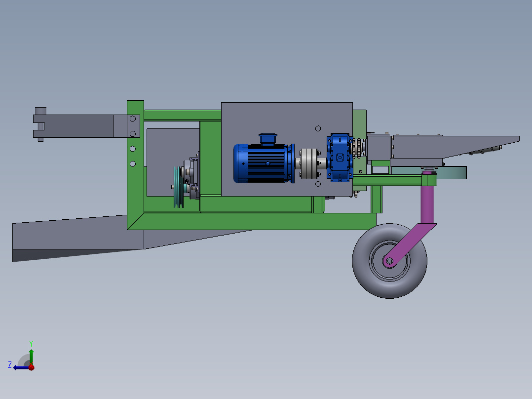Viewport: 532px width, 399px height.
Task: Click the red origin ball of the triad
Action: point(31,367)
